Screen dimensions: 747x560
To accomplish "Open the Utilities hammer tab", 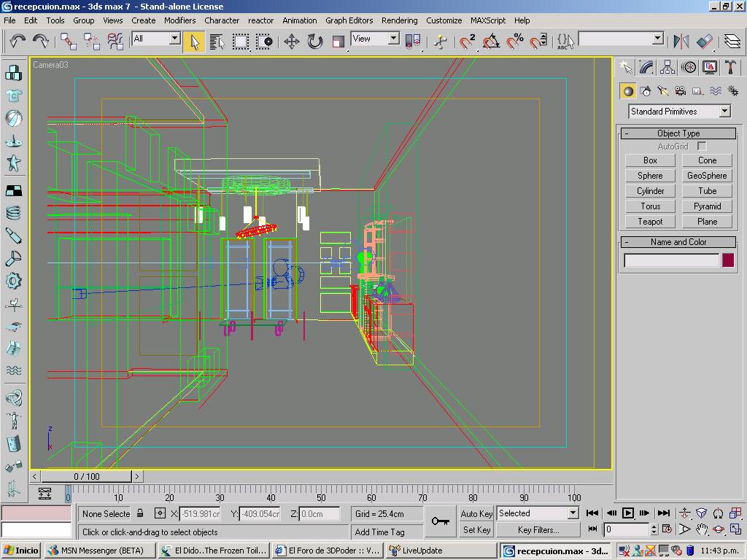I will click(730, 67).
